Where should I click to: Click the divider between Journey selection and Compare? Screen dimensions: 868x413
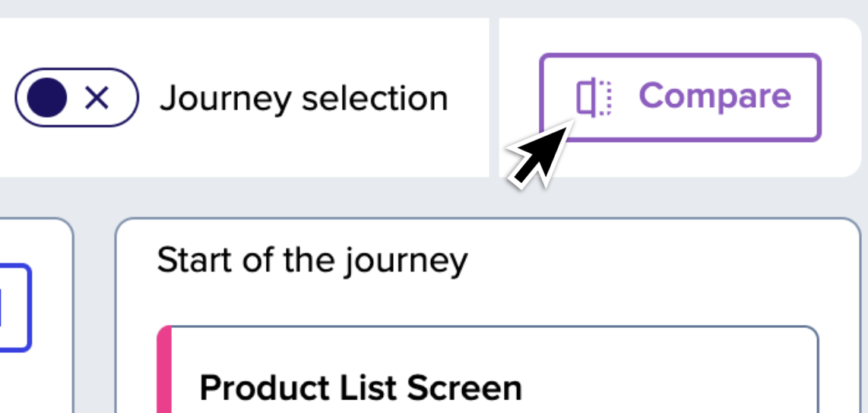pos(494,97)
